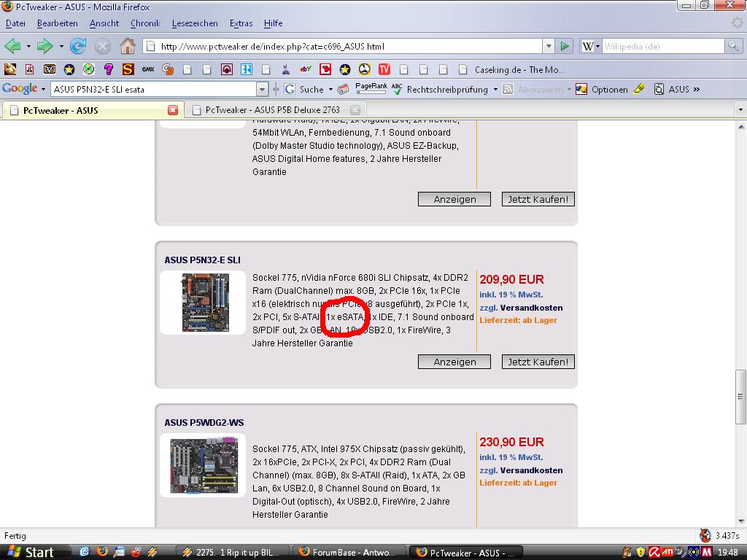Open the Rechtschreibprüfung dropdown arrow
This screenshot has width=747, height=560.
[x=495, y=89]
